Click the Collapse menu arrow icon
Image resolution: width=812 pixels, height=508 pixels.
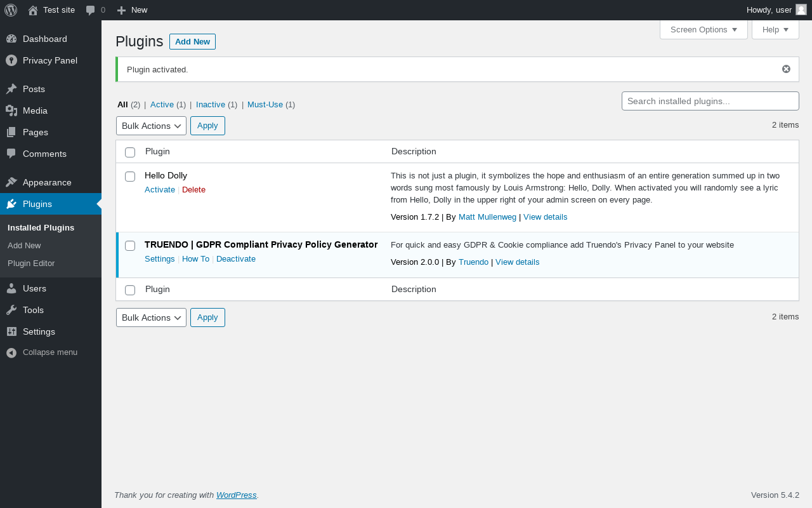point(11,352)
